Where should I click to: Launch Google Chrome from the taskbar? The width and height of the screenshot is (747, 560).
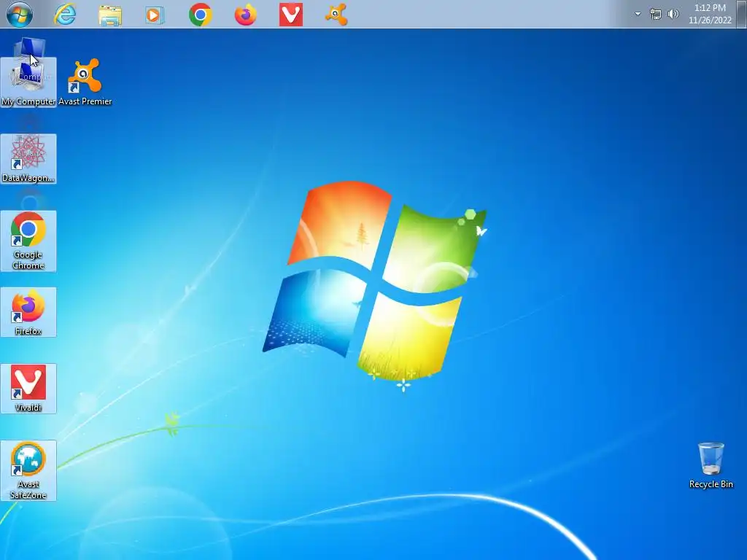click(x=200, y=15)
